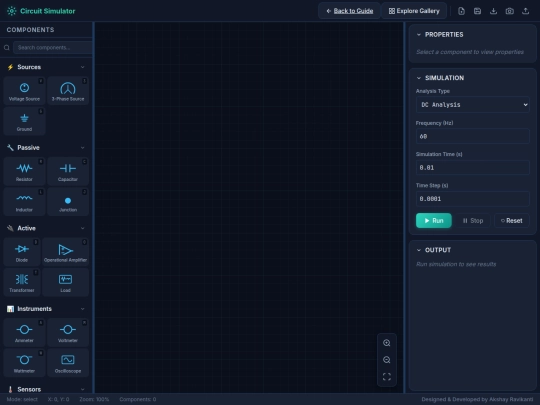Select the Voltage Source component

[x=24, y=91]
